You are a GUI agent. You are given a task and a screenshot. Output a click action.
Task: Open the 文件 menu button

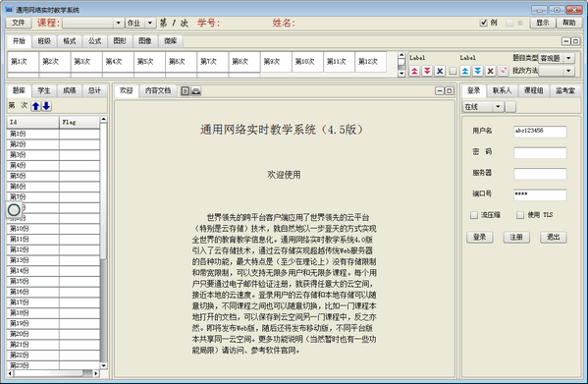[19, 23]
